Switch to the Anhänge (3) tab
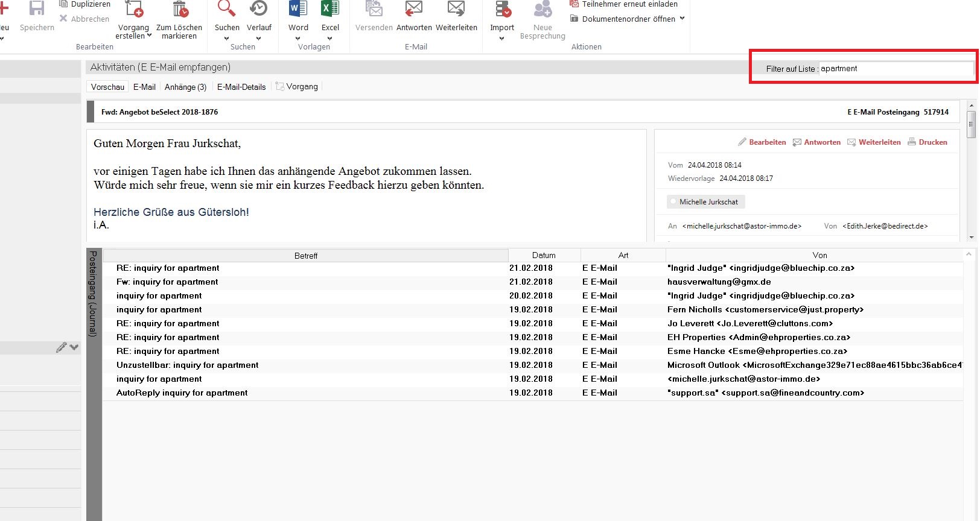This screenshot has height=521, width=980. [x=185, y=87]
